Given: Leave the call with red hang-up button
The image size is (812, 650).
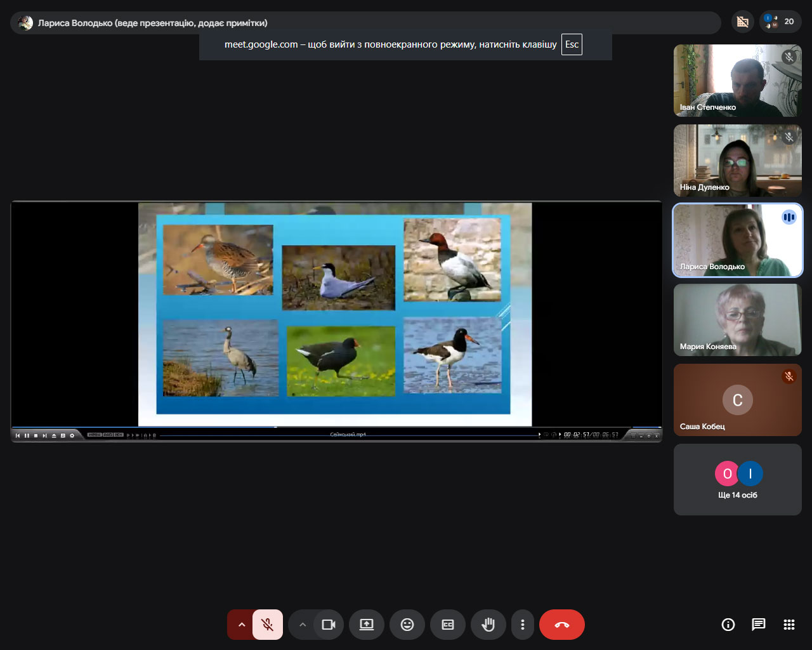Looking at the screenshot, I should tap(561, 625).
